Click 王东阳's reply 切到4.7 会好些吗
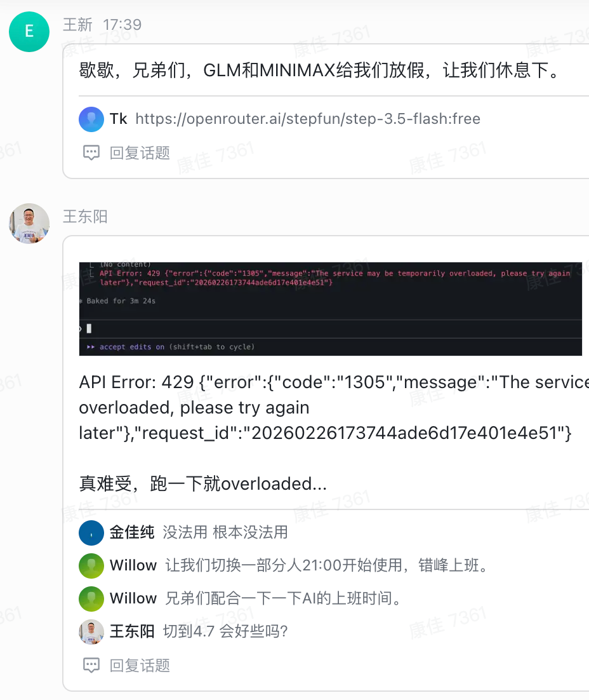589x700 pixels. 225,631
